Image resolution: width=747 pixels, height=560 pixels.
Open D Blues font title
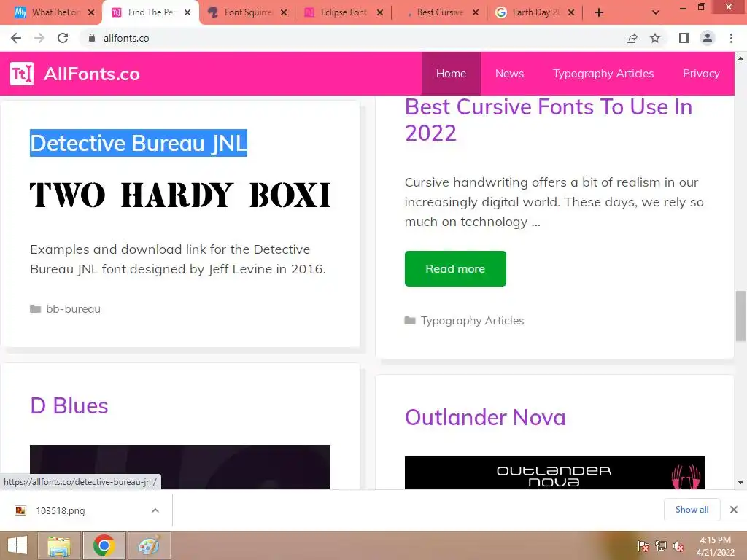pyautogui.click(x=69, y=405)
